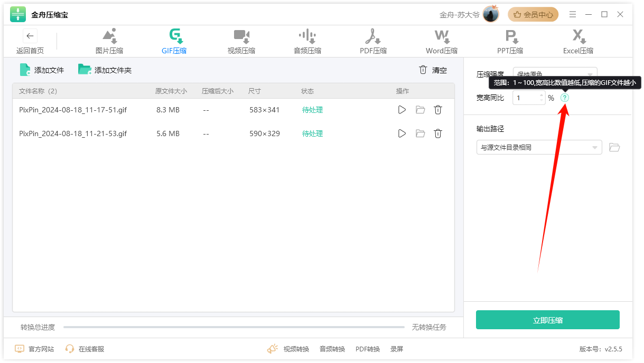Screen dimensions: 644x363
Task: Browse for output folder with folder icon
Action: pos(614,147)
